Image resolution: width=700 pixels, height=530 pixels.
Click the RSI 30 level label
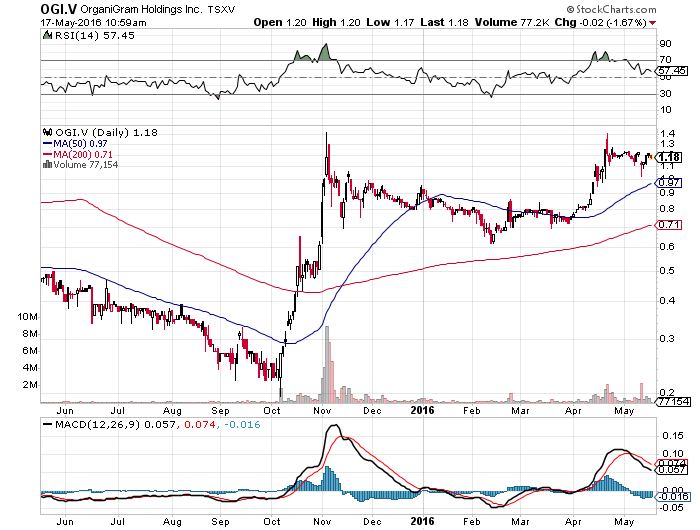tap(666, 93)
